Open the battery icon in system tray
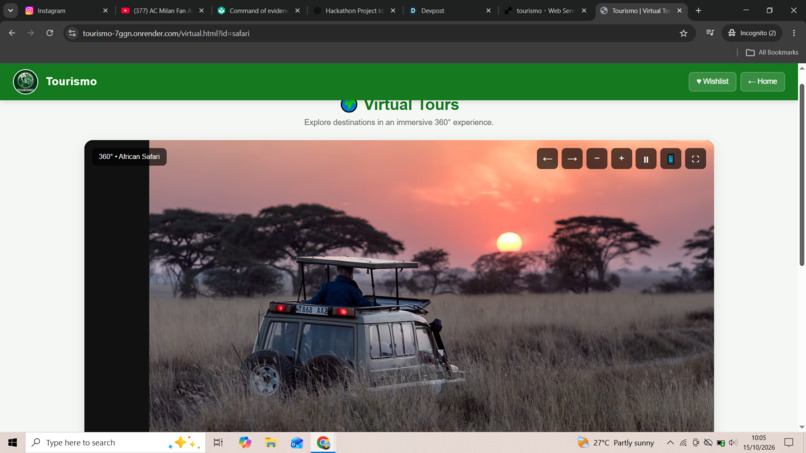Image resolution: width=806 pixels, height=453 pixels. point(721,443)
